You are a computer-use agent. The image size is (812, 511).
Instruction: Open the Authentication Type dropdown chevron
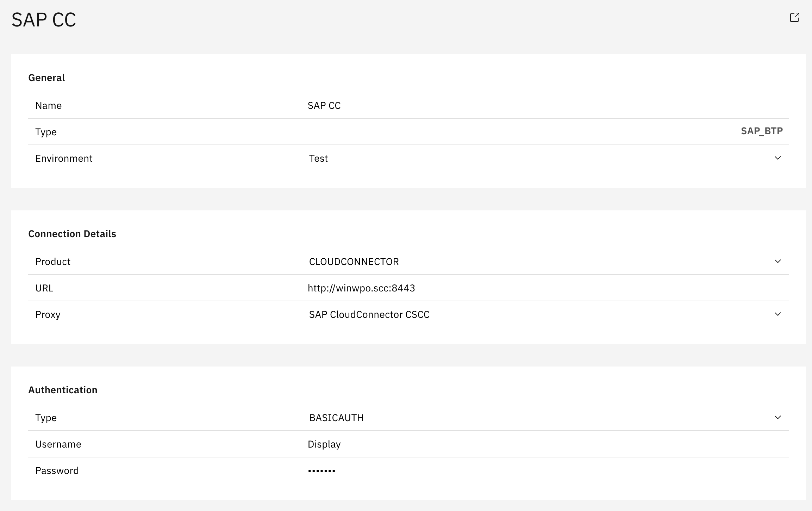click(777, 417)
